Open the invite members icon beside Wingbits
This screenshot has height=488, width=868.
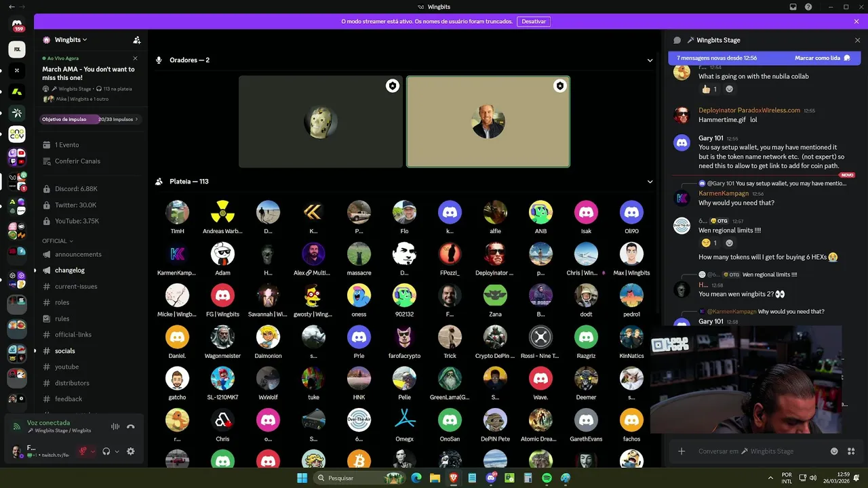tap(137, 40)
